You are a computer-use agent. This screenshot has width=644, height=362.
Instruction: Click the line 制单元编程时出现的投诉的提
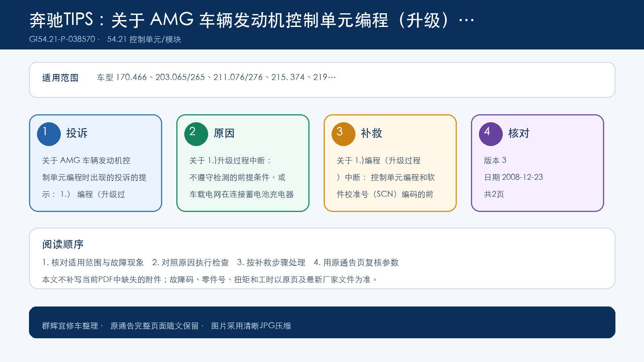coord(94,177)
